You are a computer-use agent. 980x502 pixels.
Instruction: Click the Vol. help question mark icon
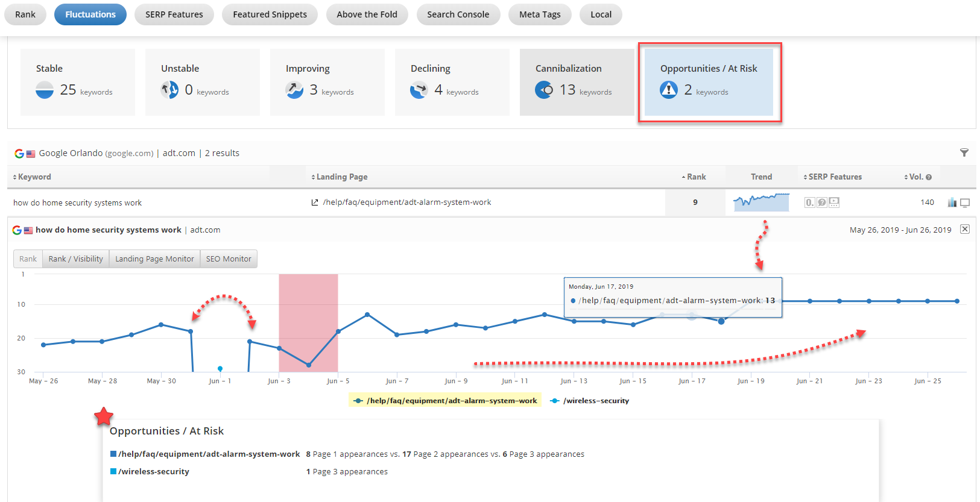(x=929, y=177)
